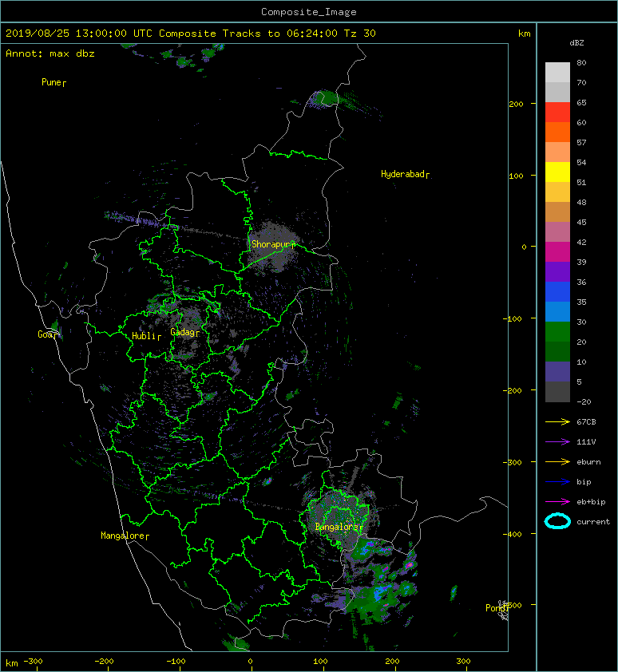This screenshot has width=618, height=672.
Task: Click the blue bip arrow legend icon
Action: 557,482
